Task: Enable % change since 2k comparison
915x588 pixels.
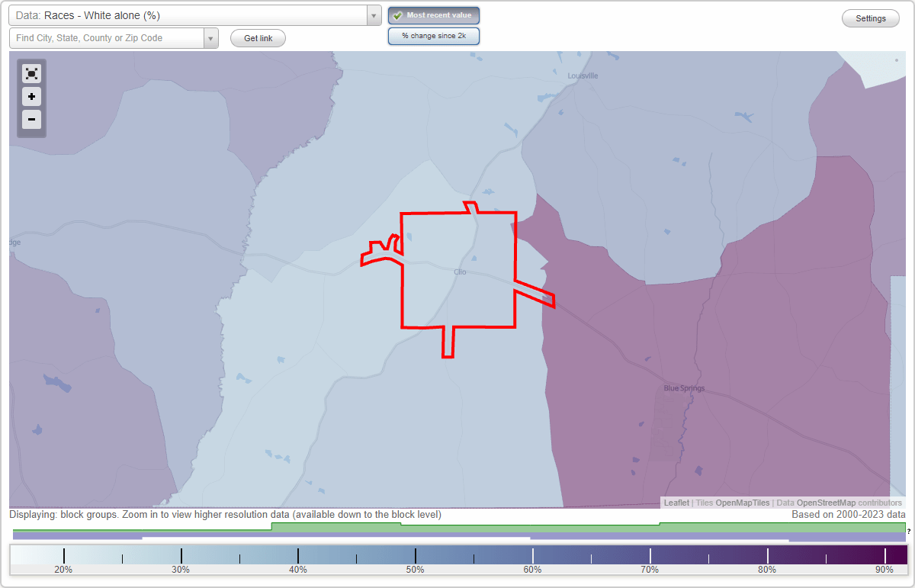Action: point(433,35)
